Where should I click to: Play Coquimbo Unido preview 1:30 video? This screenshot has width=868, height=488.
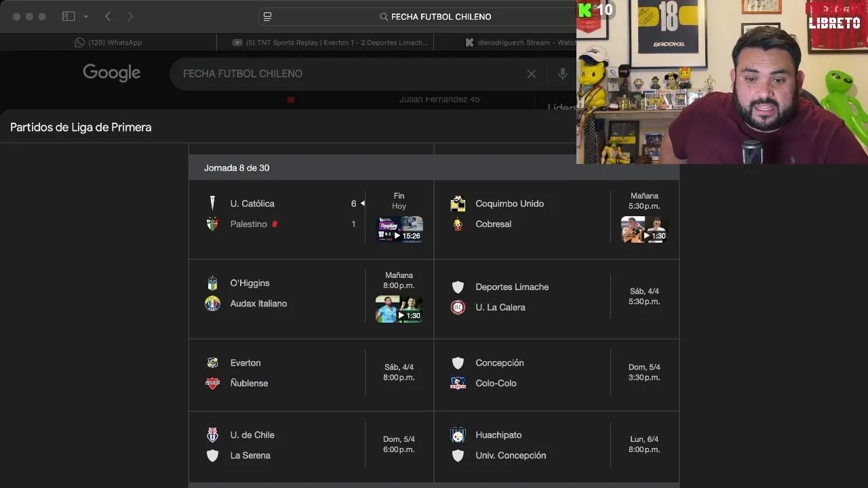coord(644,229)
